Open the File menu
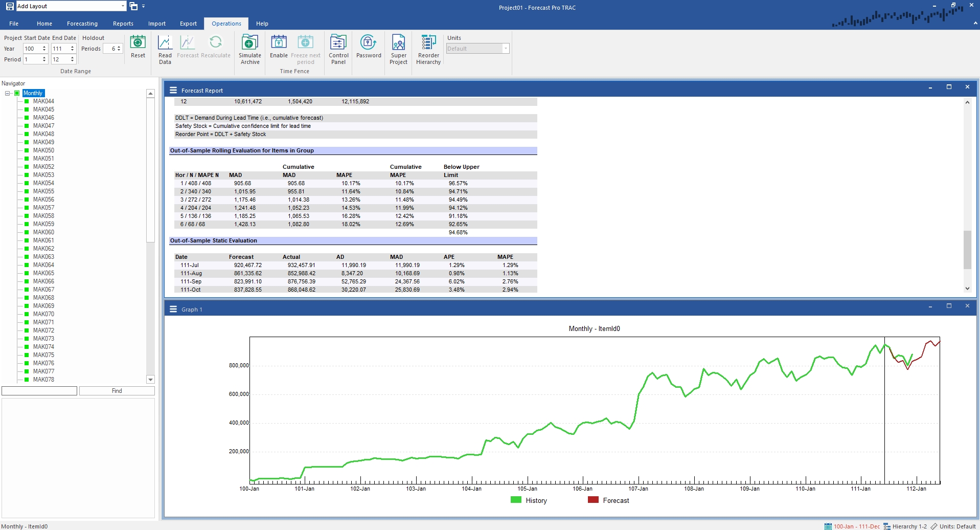This screenshot has width=980, height=530. pos(14,24)
